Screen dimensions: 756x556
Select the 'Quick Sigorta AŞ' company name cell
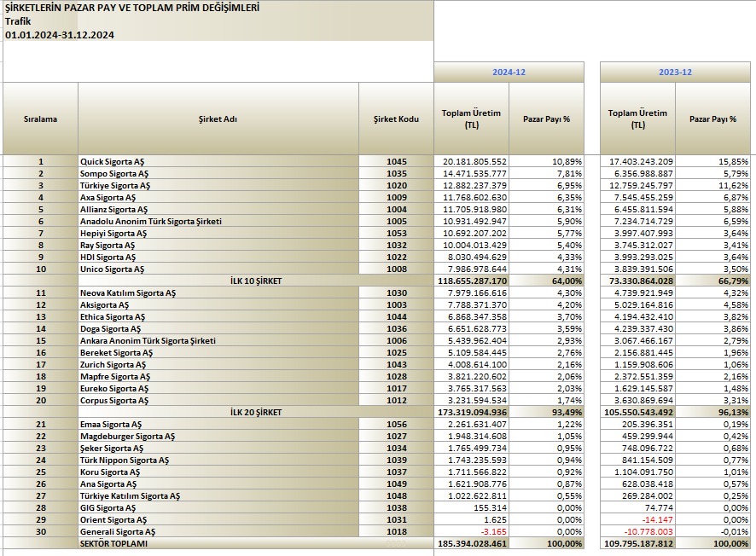tap(218, 161)
